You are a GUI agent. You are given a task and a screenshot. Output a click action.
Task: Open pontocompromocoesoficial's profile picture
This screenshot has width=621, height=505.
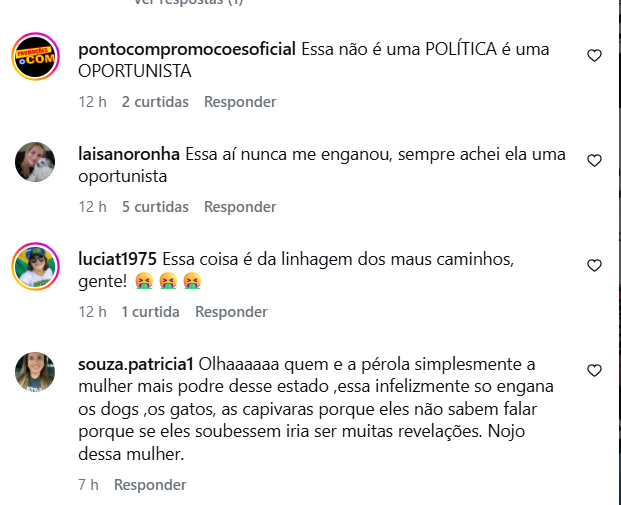coord(35,57)
